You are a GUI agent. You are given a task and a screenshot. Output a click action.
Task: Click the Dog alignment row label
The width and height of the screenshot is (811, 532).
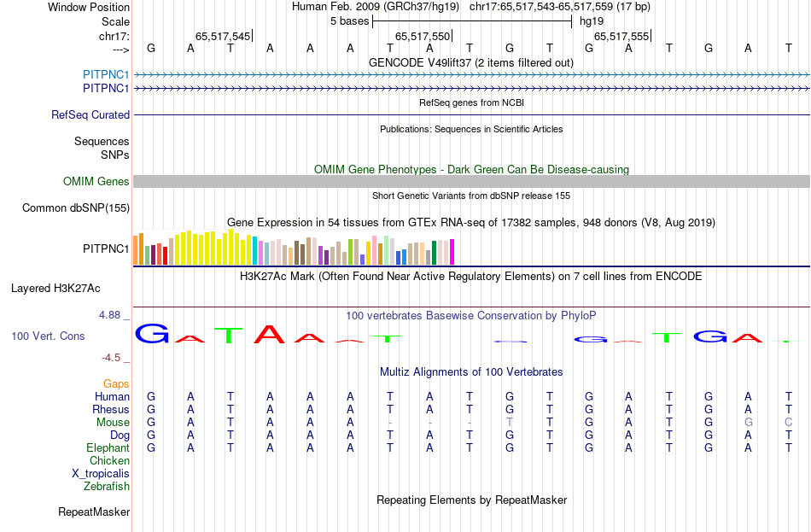(120, 436)
